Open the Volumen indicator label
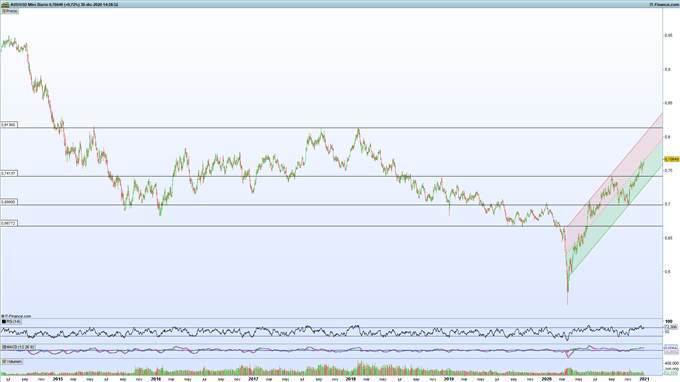 pos(12,361)
